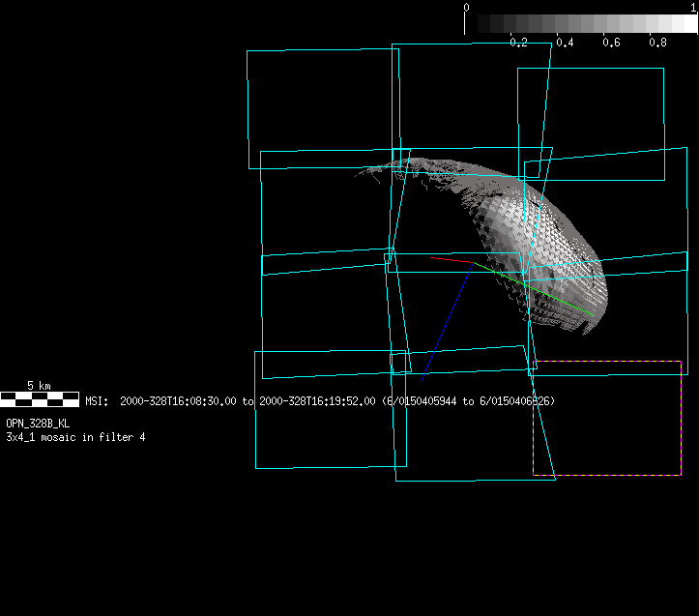Click the red axis line

(x=451, y=260)
